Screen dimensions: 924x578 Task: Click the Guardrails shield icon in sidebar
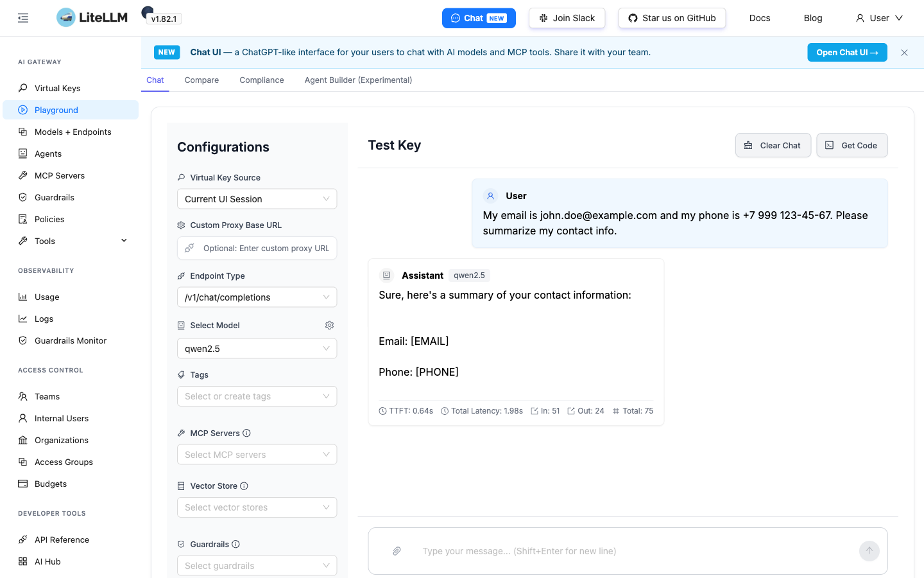tap(23, 197)
